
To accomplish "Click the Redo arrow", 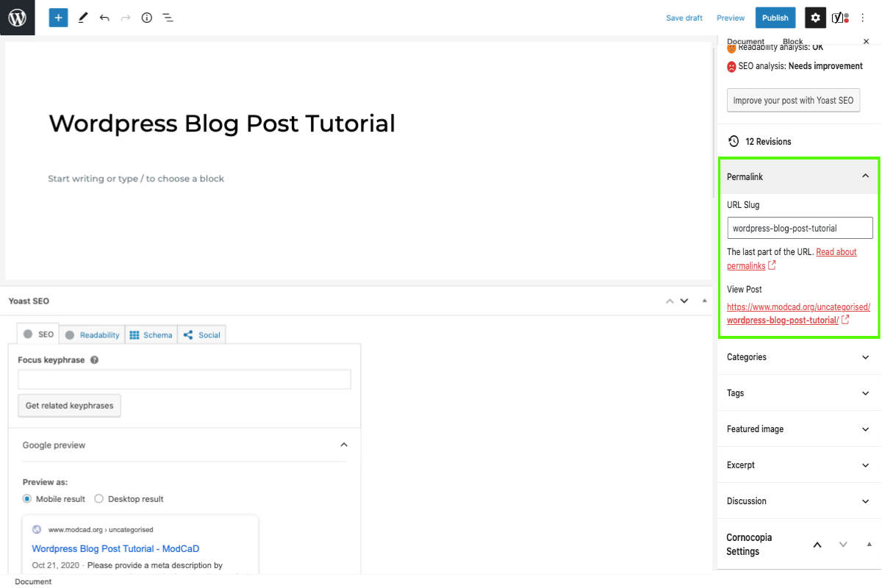I will click(126, 18).
